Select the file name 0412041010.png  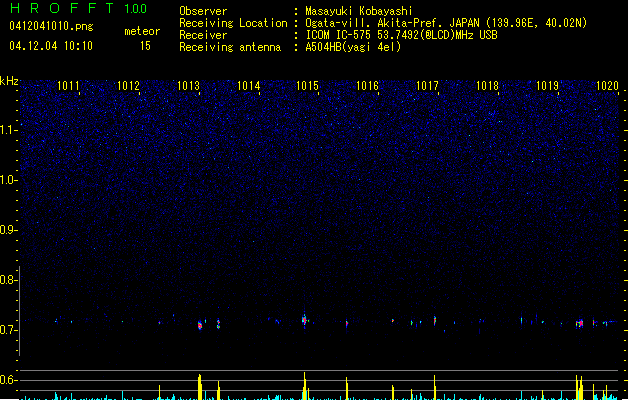point(51,26)
